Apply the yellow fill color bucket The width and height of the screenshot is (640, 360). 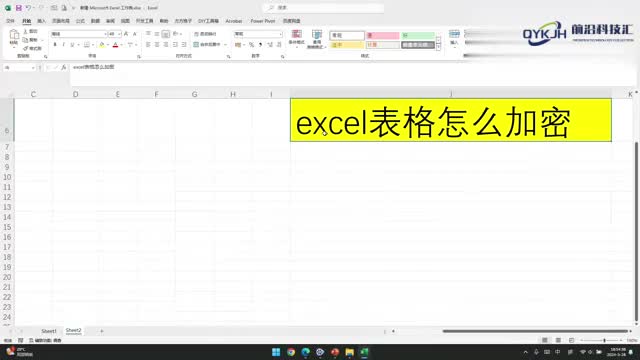tap(102, 44)
